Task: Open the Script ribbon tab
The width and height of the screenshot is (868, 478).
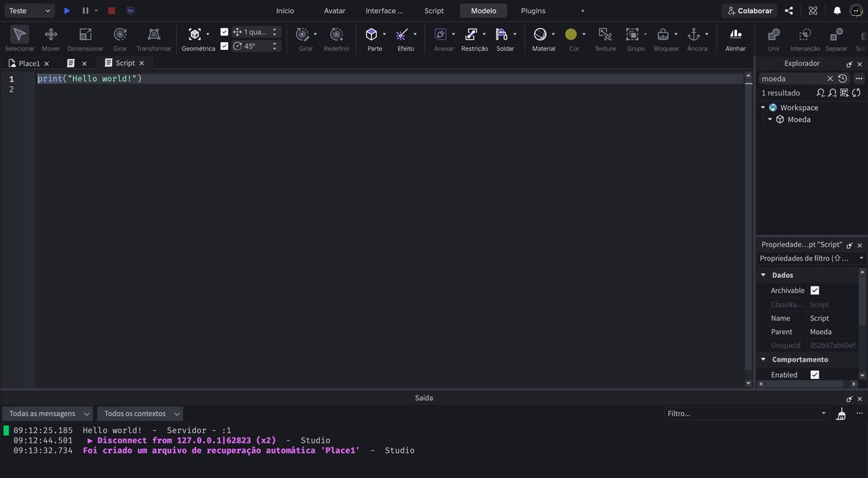Action: pos(434,11)
